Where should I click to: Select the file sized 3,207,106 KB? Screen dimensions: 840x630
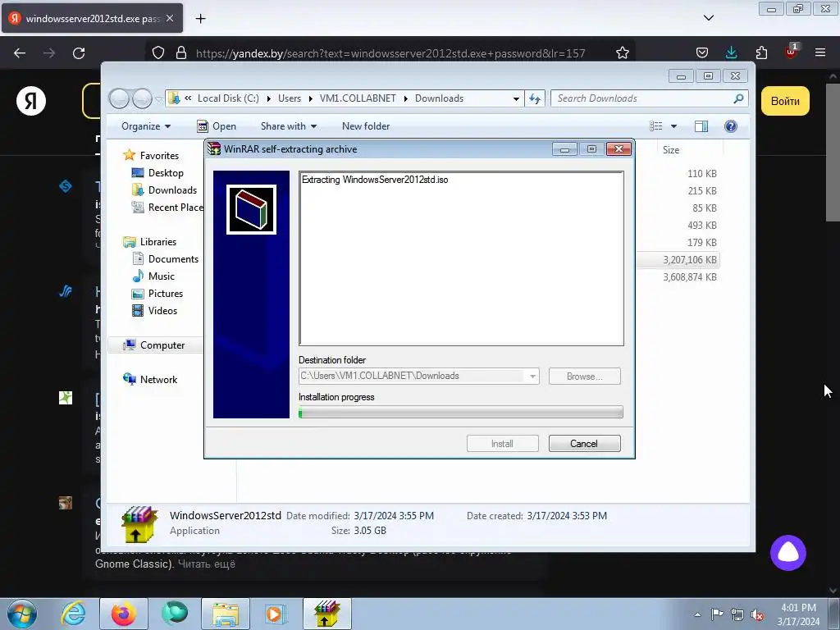tap(689, 260)
